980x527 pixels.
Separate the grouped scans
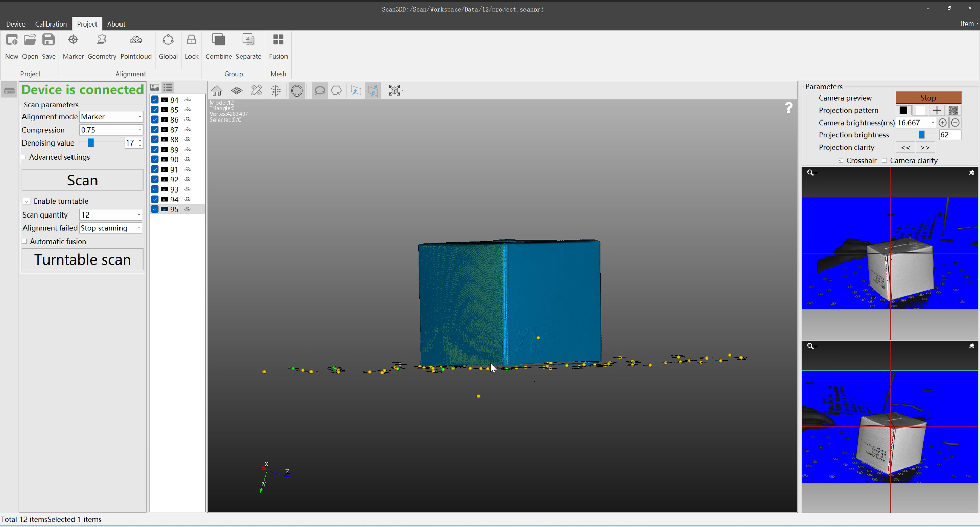(249, 46)
